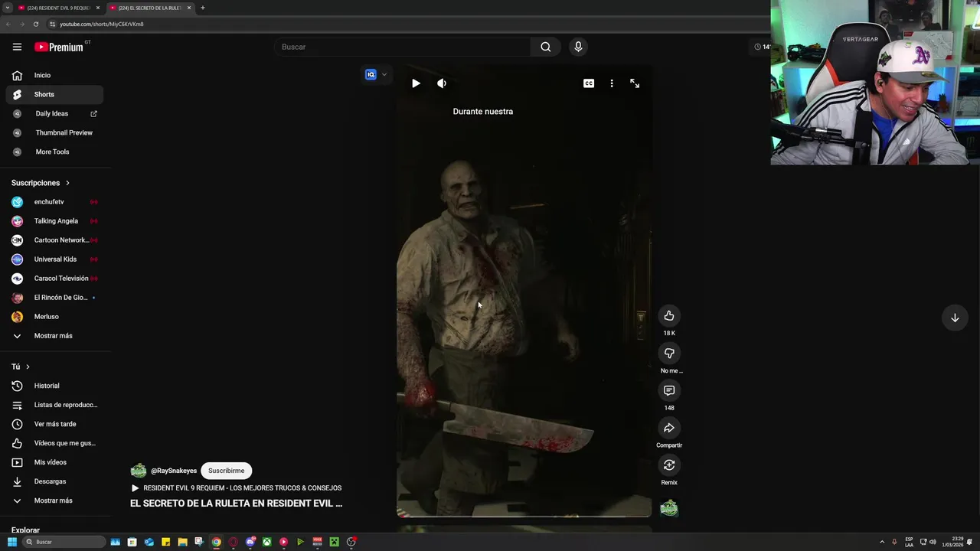Close the El Secreto de la Ruleta tab
Image resolution: width=980 pixels, height=551 pixels.
click(189, 8)
